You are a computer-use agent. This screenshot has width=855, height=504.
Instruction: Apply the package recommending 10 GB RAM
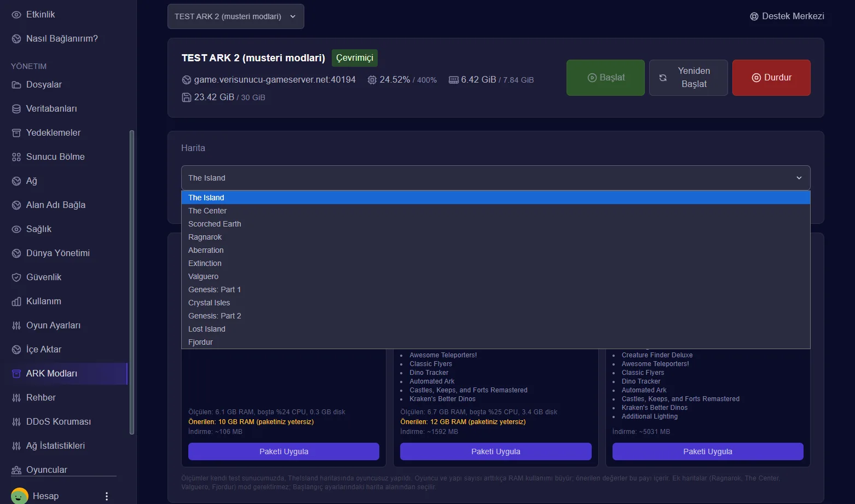tap(284, 451)
